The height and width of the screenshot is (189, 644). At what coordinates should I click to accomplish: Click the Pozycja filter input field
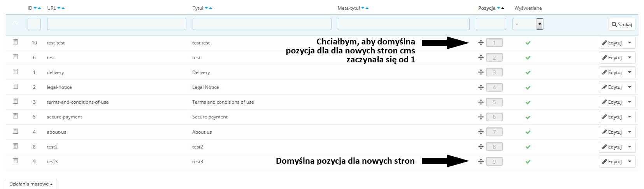point(491,24)
